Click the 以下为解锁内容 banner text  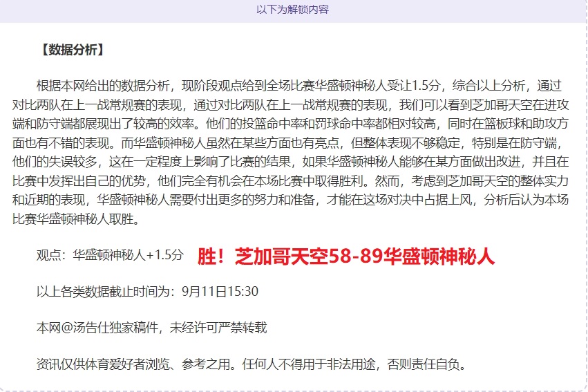point(292,10)
